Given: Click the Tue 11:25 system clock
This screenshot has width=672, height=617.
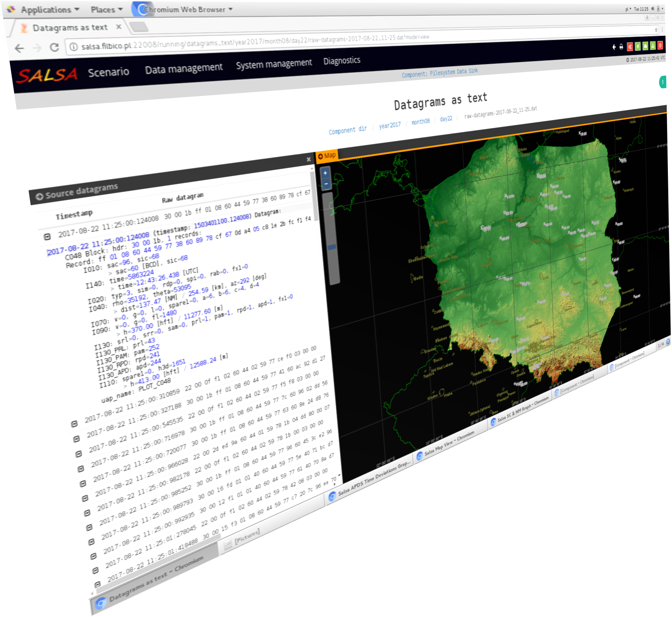Looking at the screenshot, I should [x=641, y=9].
